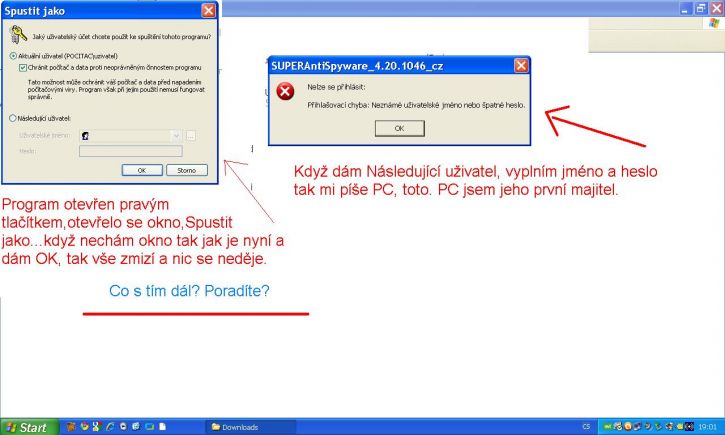Click the white document quick launch icon
Screen dimensions: 725x435
[x=162, y=427]
